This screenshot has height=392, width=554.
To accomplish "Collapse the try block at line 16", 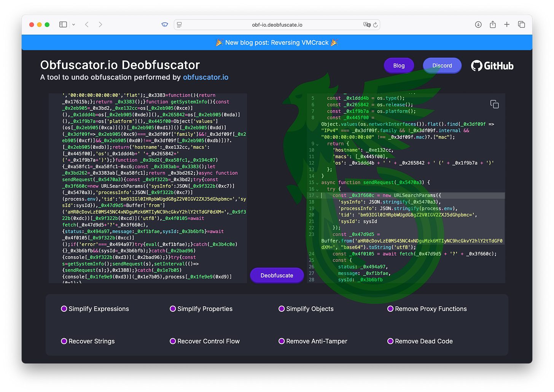I will click(317, 189).
